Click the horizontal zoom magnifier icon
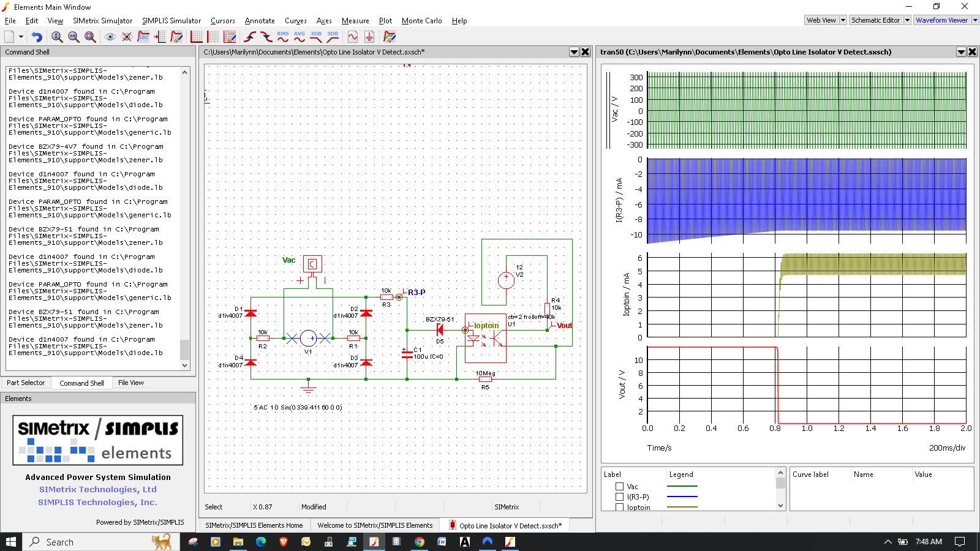 coord(73,37)
